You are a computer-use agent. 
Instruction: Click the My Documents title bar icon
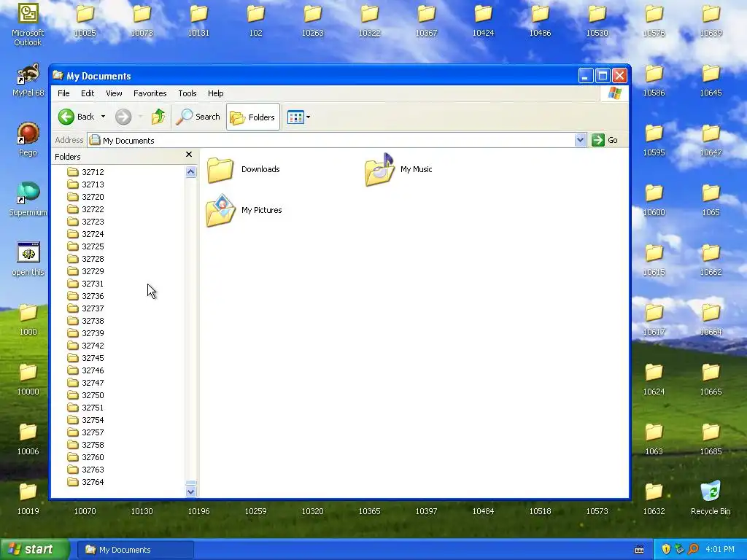tap(58, 75)
